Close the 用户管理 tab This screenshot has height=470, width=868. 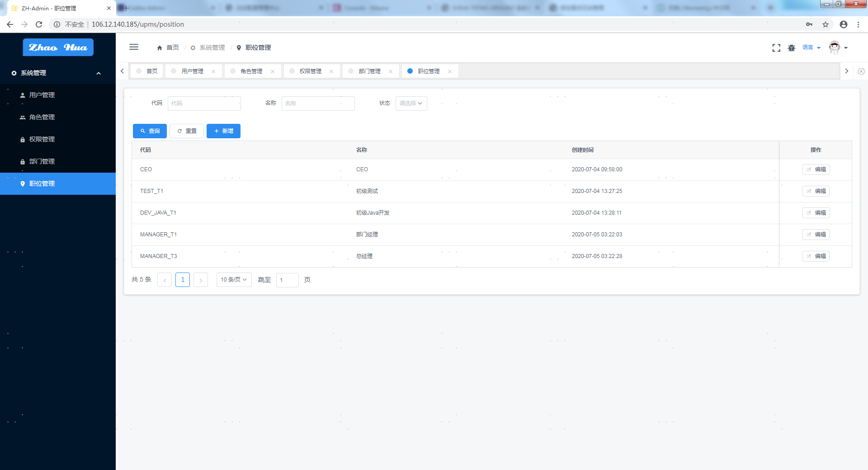(x=213, y=71)
